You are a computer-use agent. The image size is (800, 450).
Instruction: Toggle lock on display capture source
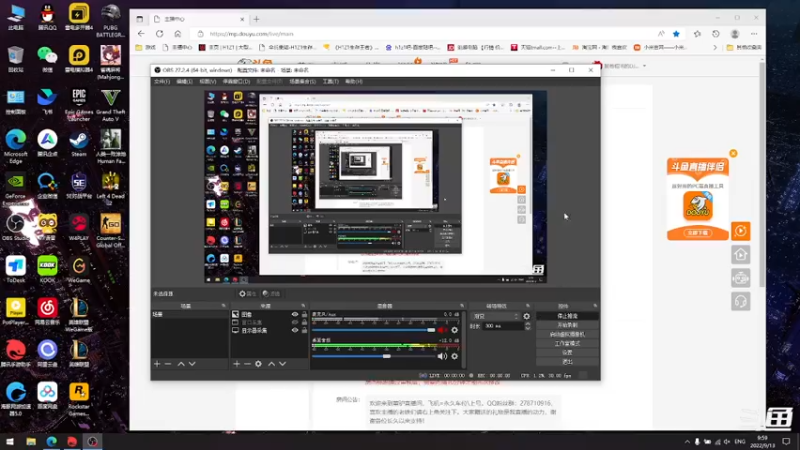point(304,331)
